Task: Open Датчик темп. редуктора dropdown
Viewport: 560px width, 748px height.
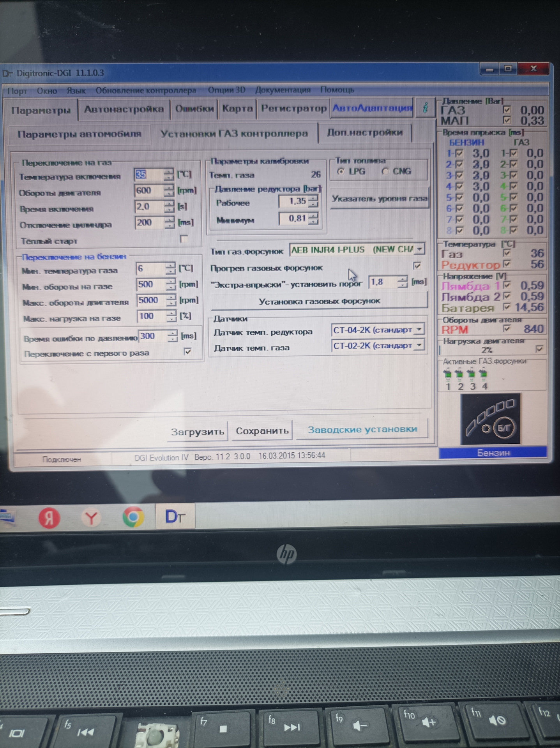Action: coord(419,330)
